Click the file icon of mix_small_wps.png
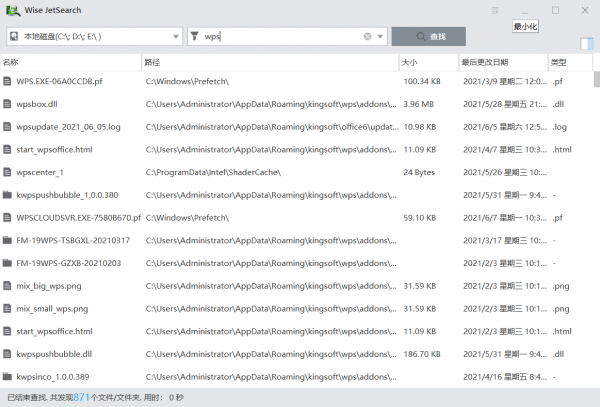The width and height of the screenshot is (600, 407). (7, 308)
